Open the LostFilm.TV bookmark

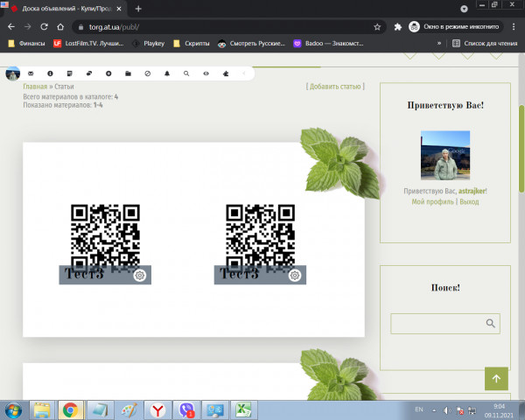[88, 44]
